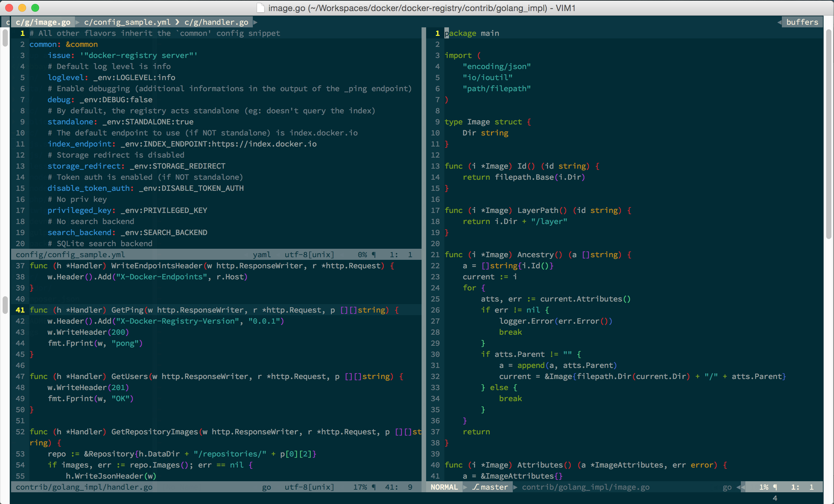
Task: Focus the config/config_sample.yml status bar
Action: (70, 254)
